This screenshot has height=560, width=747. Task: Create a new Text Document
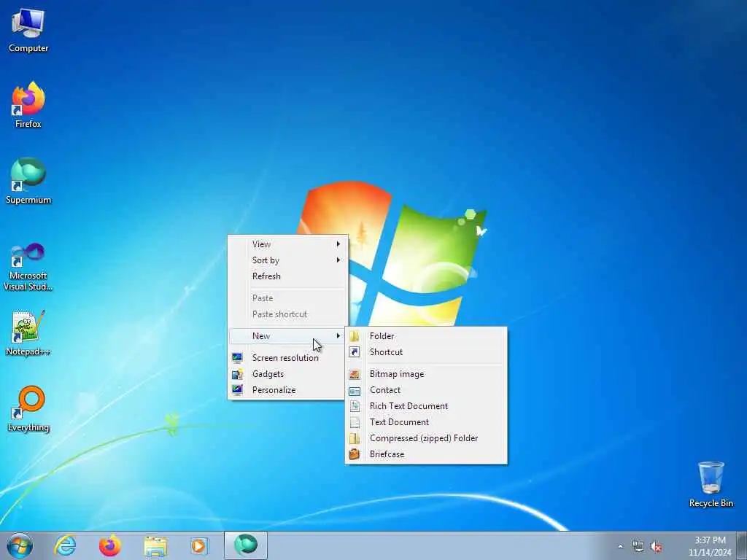[x=426, y=422]
